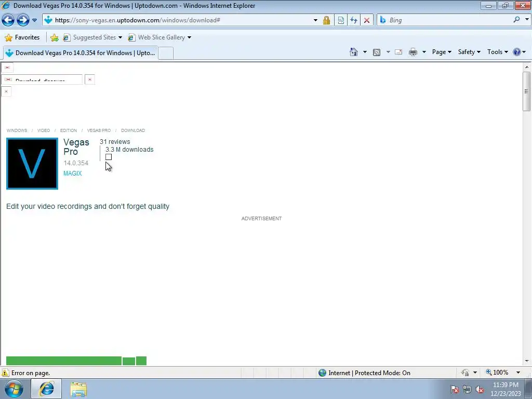Open Windows Explorer from the taskbar
Image resolution: width=532 pixels, height=399 pixels.
pos(79,389)
